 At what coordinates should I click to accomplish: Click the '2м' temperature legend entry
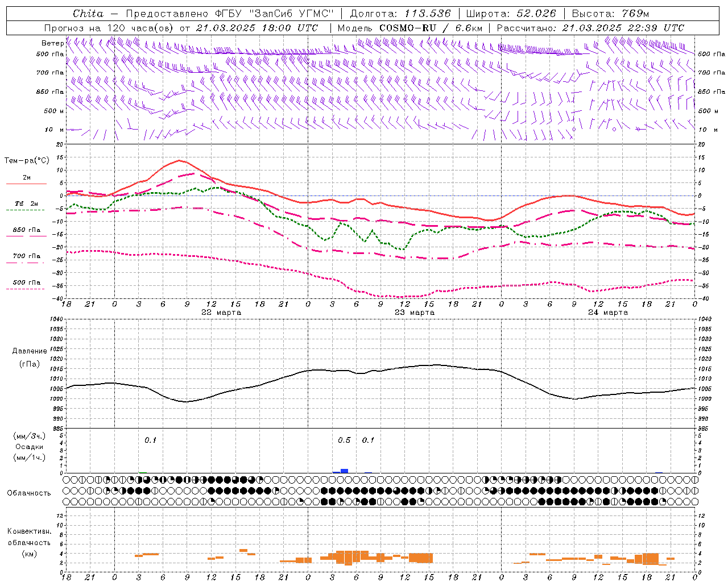26,178
